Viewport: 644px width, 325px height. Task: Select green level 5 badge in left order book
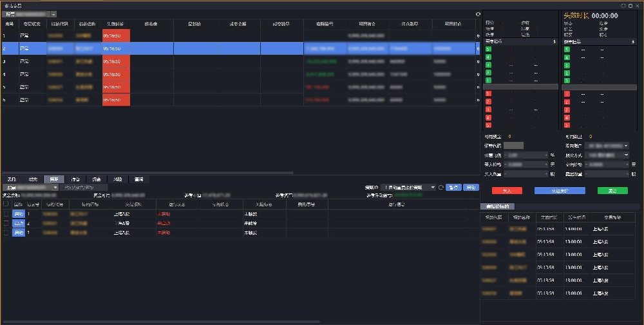[x=488, y=49]
